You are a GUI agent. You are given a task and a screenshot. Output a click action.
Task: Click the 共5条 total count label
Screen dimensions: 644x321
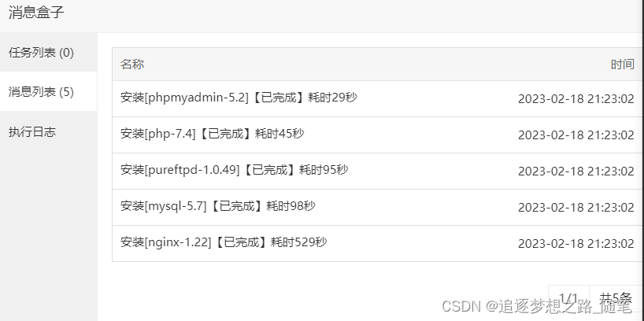615,299
